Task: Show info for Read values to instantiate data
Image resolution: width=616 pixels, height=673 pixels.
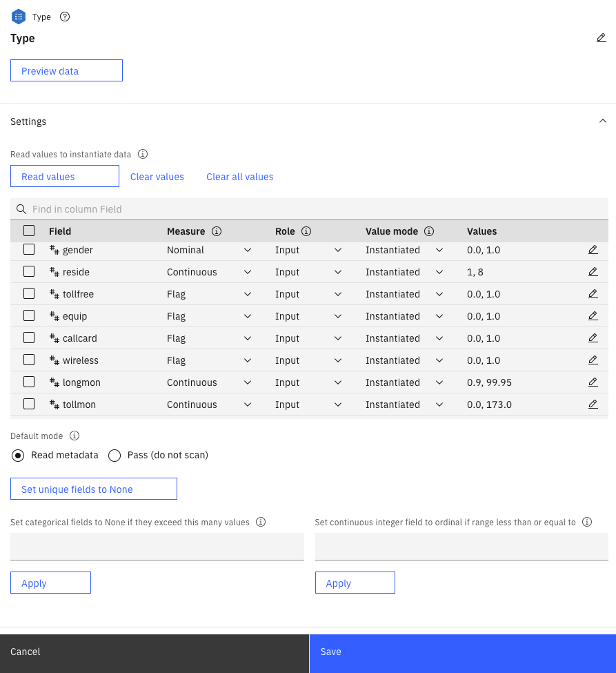Action: click(143, 154)
